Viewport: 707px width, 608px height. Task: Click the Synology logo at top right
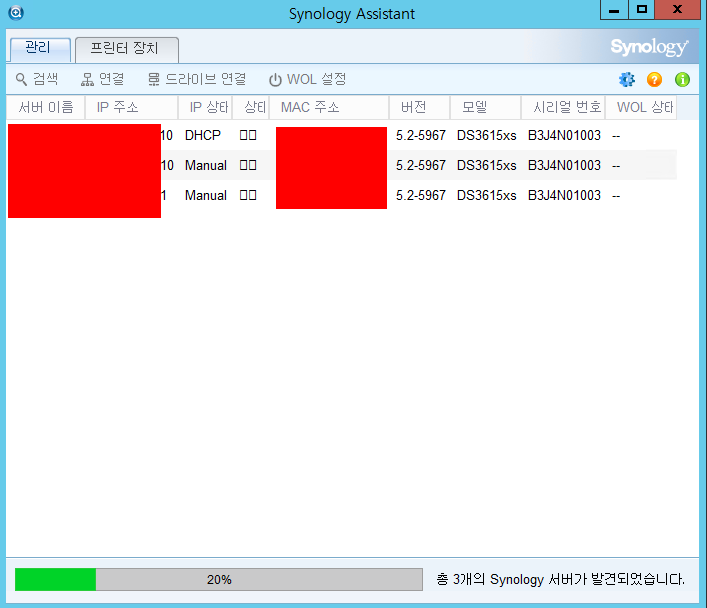tap(649, 47)
